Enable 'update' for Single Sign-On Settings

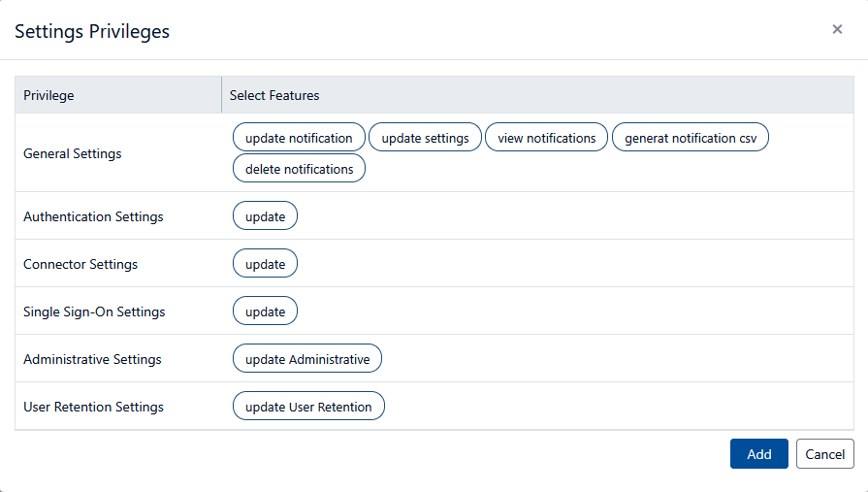point(265,312)
